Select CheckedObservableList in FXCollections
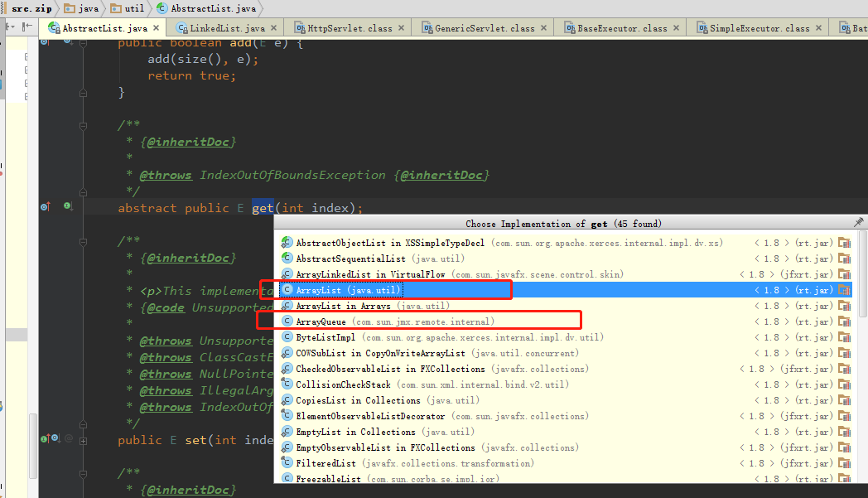868x498 pixels. pos(565,369)
